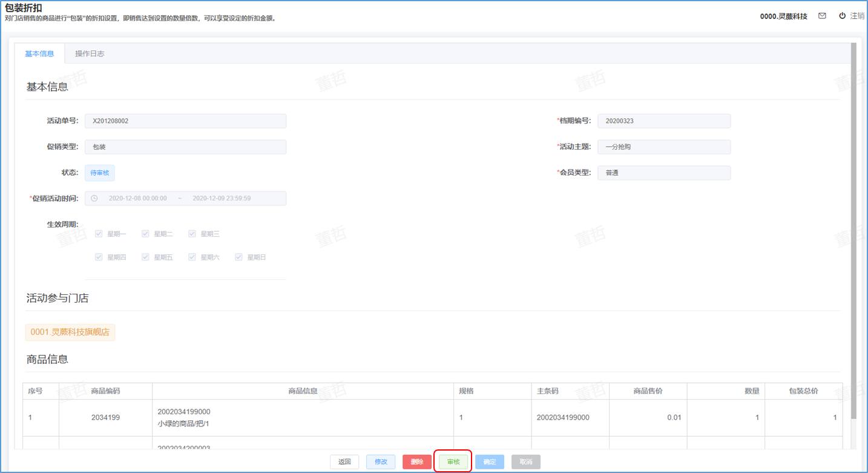Screen dimensions: 868x473
Task: Open the 促销类型 dropdown showing 包装
Action: click(x=185, y=147)
